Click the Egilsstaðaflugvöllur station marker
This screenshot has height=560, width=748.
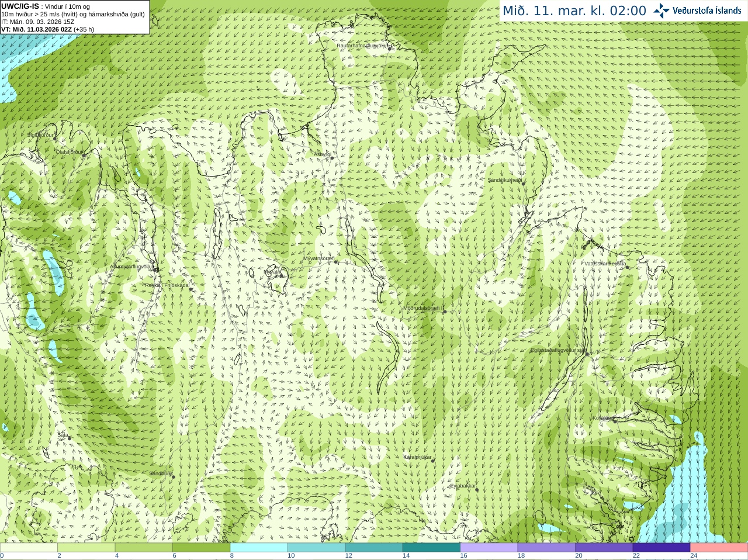pos(587,353)
